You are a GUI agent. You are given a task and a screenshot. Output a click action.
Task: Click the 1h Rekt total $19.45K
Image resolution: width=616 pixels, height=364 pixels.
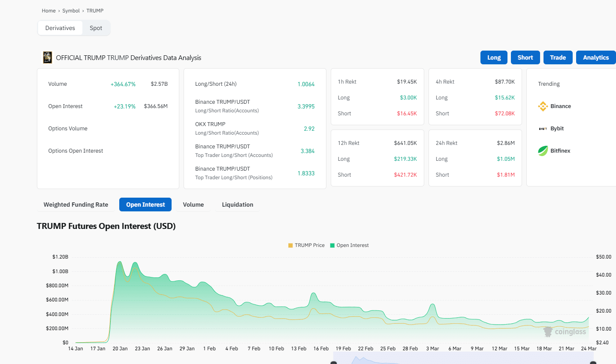point(407,82)
